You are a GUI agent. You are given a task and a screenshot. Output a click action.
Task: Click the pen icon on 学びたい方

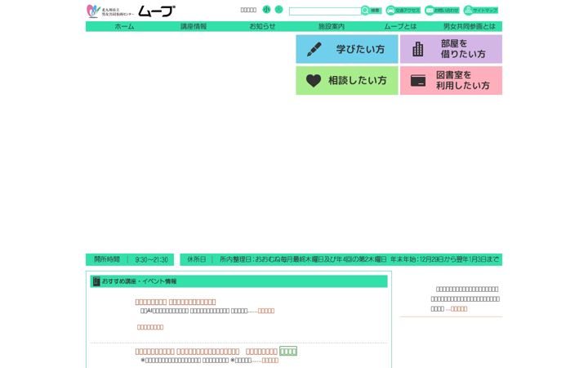click(x=314, y=49)
